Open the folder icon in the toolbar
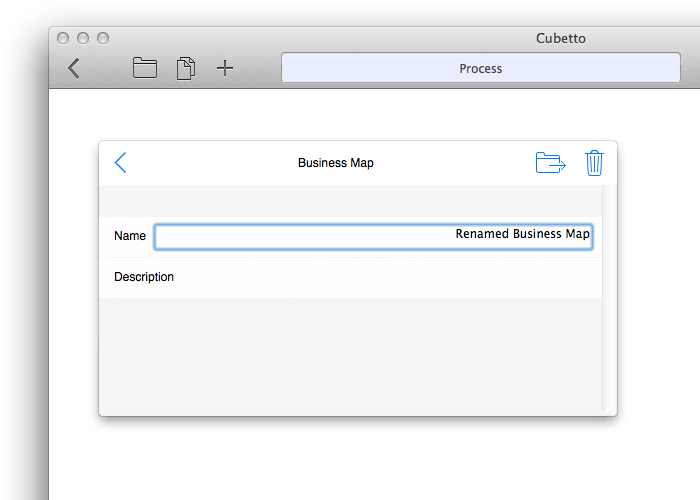The height and width of the screenshot is (500, 700). pos(145,68)
